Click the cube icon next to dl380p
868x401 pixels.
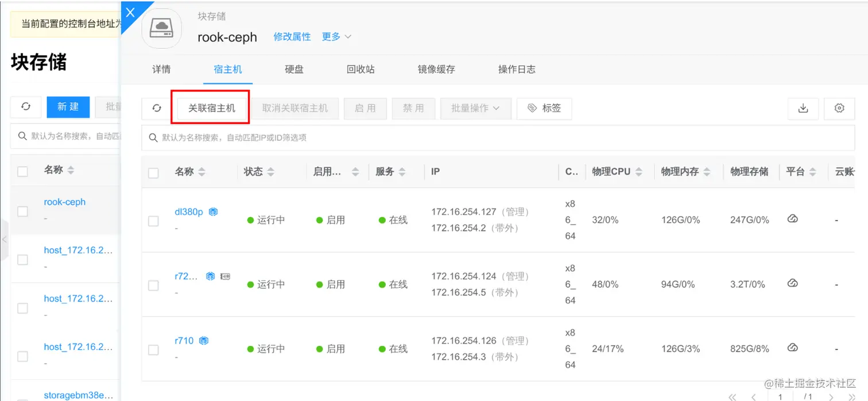(x=213, y=211)
